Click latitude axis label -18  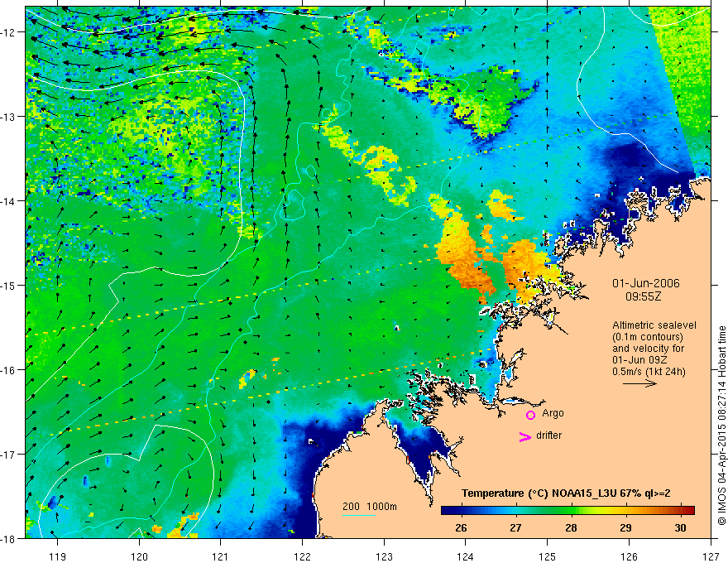pos(9,538)
